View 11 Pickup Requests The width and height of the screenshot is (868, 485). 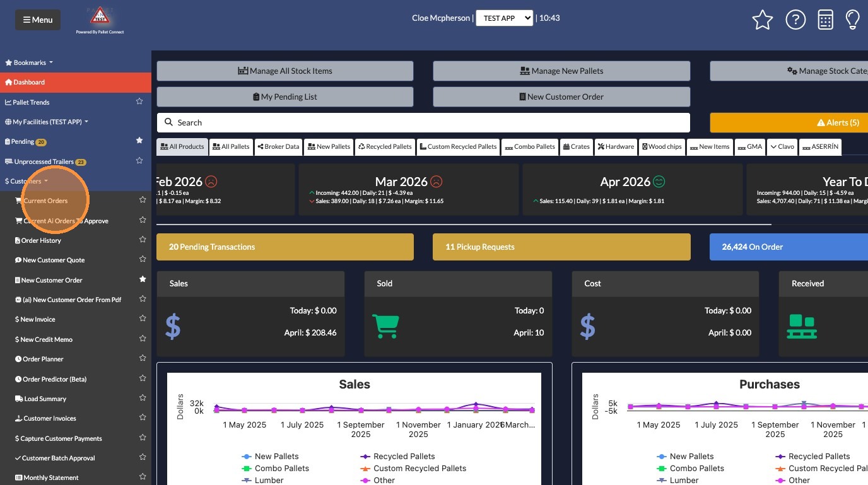[x=561, y=247]
